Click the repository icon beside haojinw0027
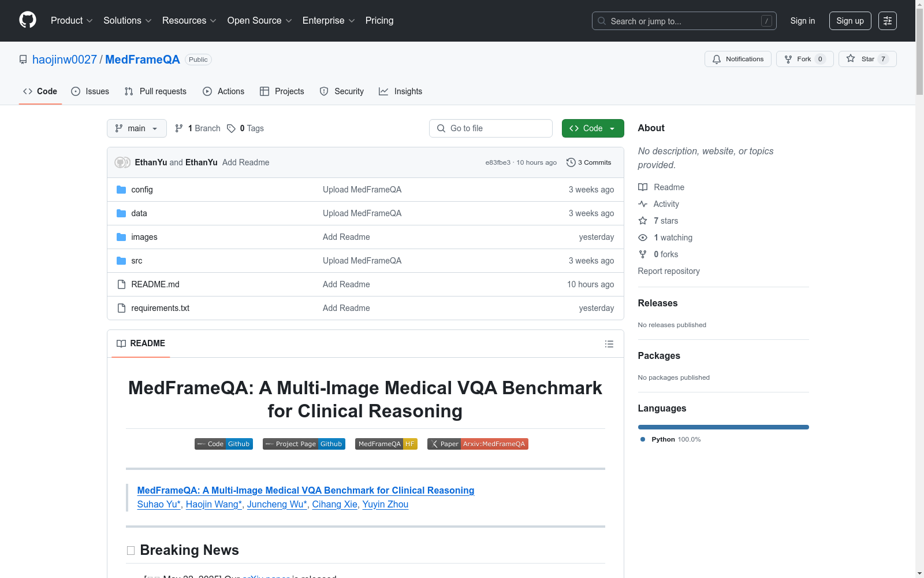Image resolution: width=924 pixels, height=578 pixels. [x=23, y=60]
